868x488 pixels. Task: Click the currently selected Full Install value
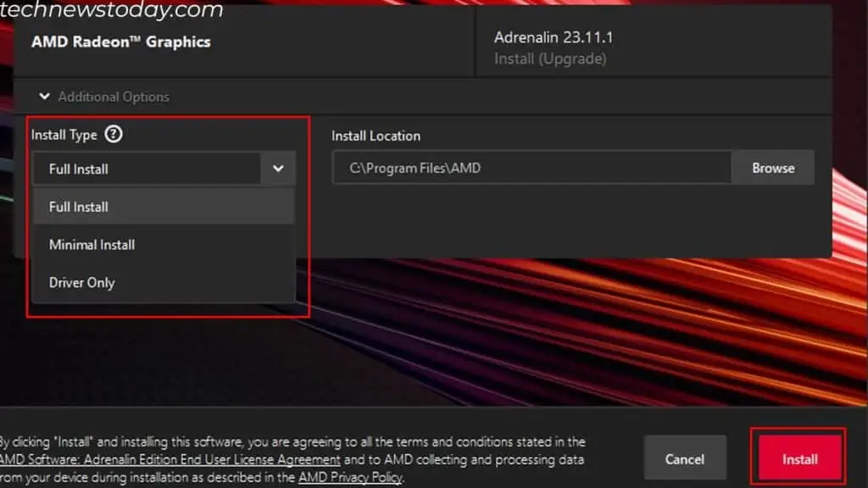click(x=78, y=169)
